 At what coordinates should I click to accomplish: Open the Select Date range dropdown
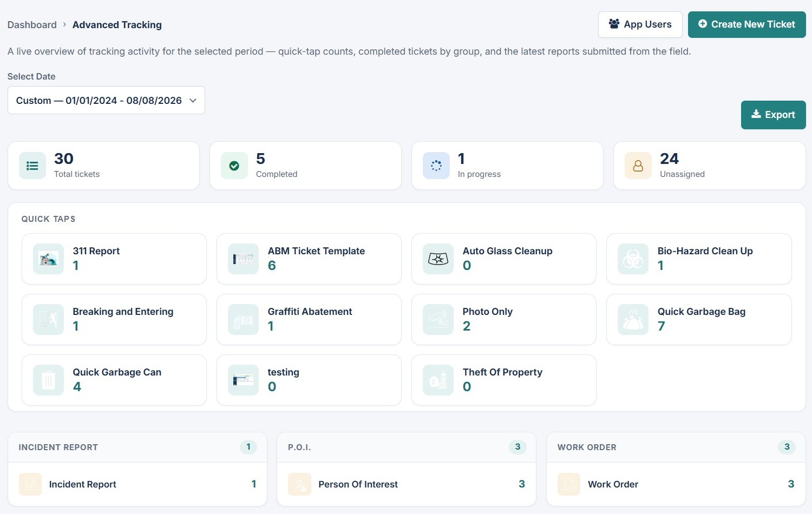(x=106, y=100)
